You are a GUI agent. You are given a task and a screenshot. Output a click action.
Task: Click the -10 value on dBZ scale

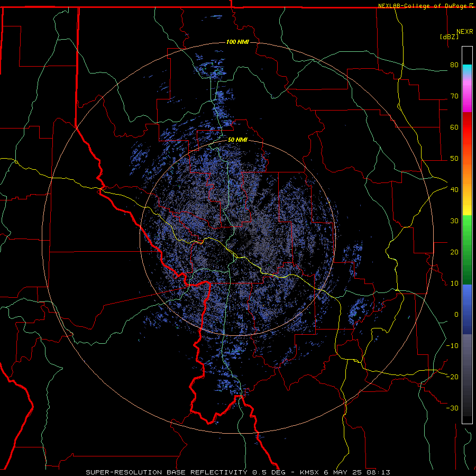(452, 346)
